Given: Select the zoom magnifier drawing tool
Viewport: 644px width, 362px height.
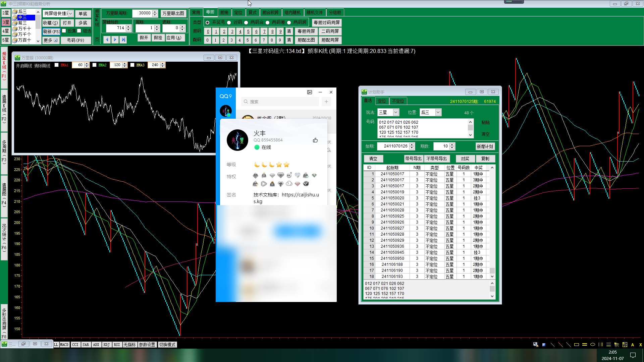Looking at the screenshot, I should click(536, 345).
